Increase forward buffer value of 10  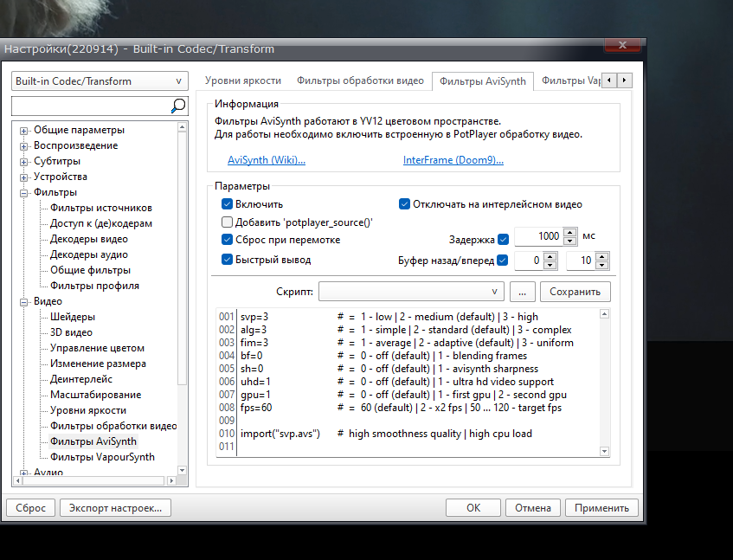[x=602, y=256]
